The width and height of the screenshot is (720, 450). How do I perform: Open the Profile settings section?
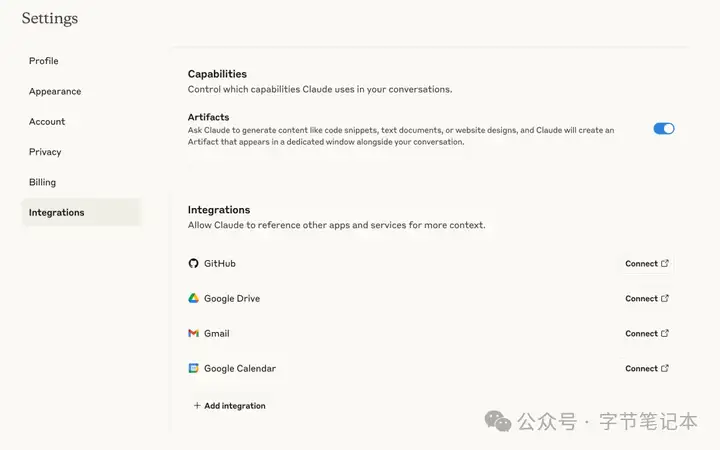(44, 61)
